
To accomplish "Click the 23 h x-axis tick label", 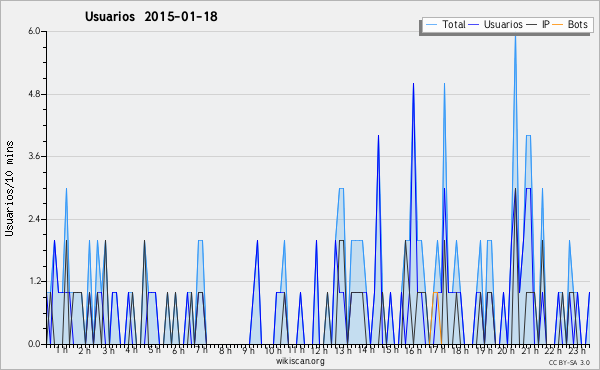I will [577, 350].
